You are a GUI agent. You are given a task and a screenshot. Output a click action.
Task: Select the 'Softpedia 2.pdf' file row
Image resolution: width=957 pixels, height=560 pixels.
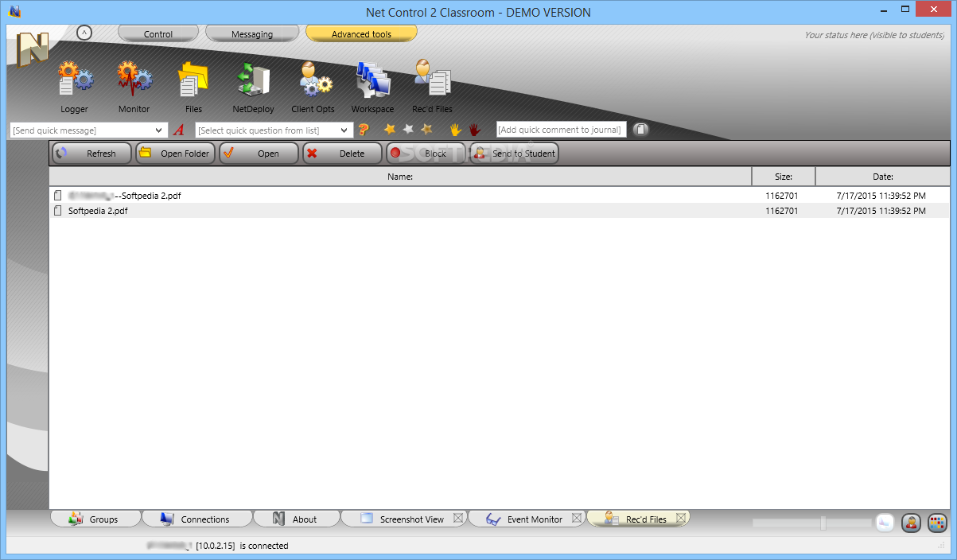tap(500, 211)
